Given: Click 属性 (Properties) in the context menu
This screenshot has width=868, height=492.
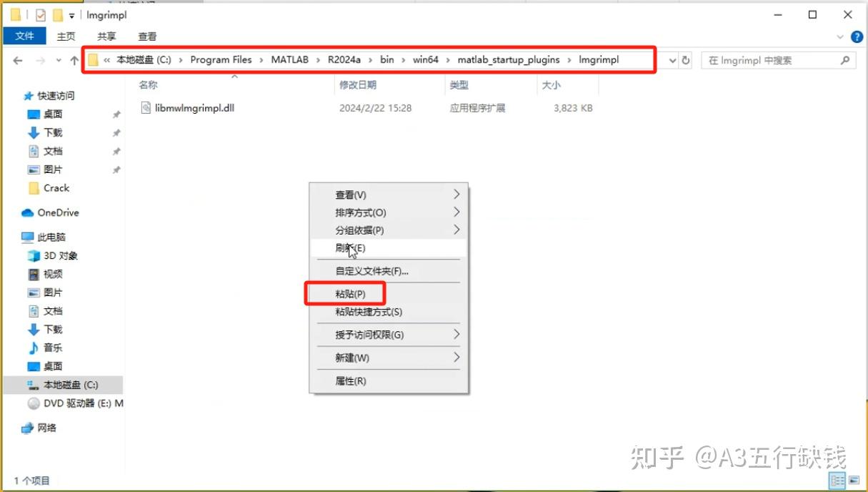Looking at the screenshot, I should coord(351,380).
